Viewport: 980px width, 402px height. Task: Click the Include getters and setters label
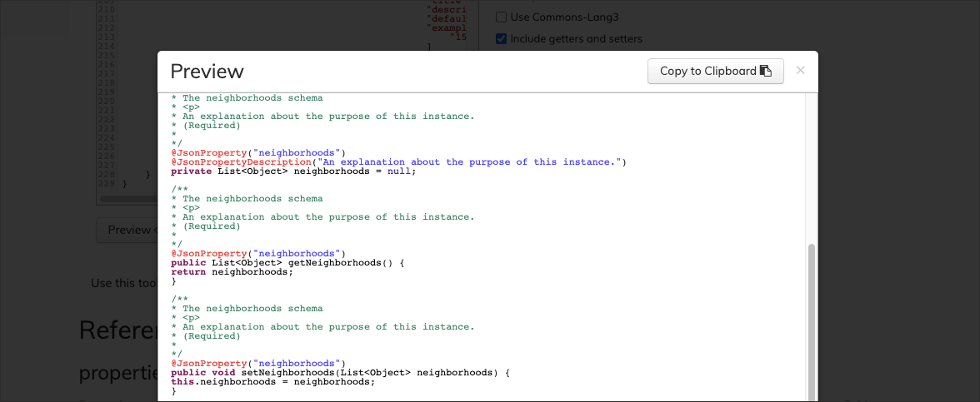pos(577,38)
